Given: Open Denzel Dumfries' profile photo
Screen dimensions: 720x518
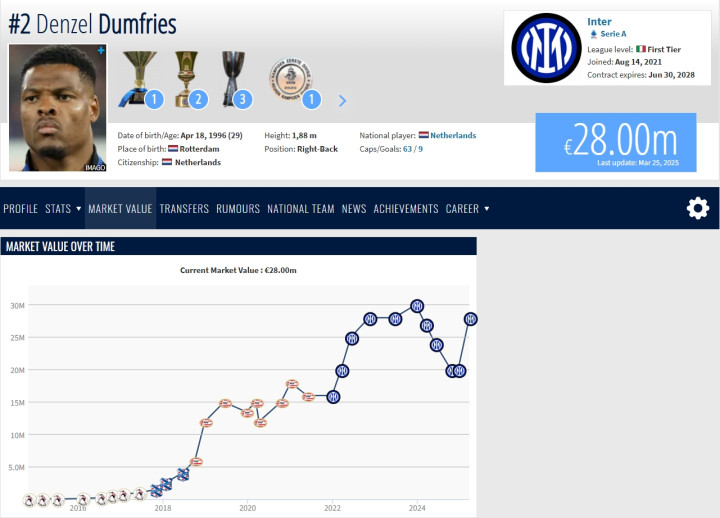Looking at the screenshot, I should point(58,108).
